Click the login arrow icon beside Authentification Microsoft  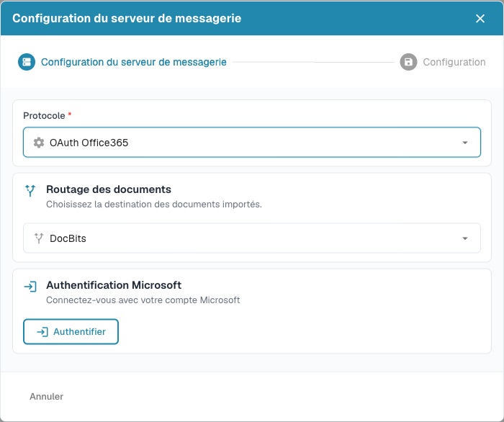click(x=30, y=287)
